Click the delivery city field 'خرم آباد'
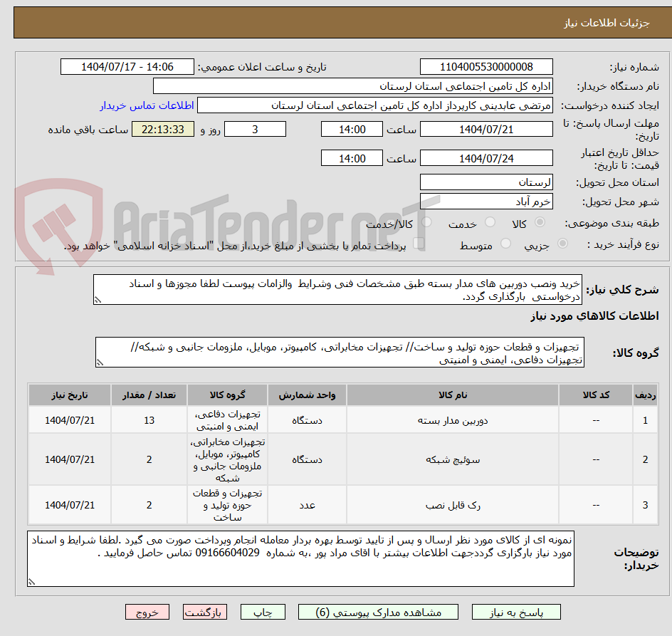 (486, 202)
